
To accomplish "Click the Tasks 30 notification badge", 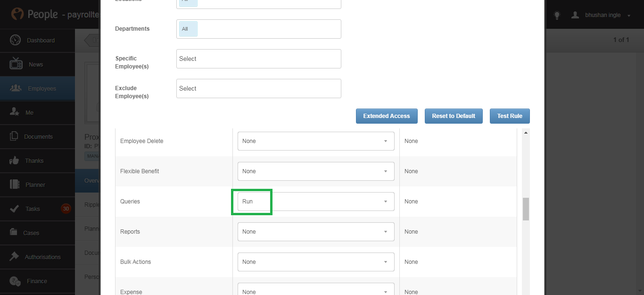I will pyautogui.click(x=66, y=209).
